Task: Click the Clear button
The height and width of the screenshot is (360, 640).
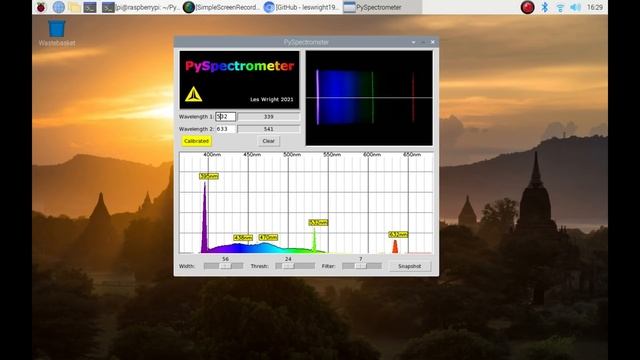Action: [x=269, y=141]
